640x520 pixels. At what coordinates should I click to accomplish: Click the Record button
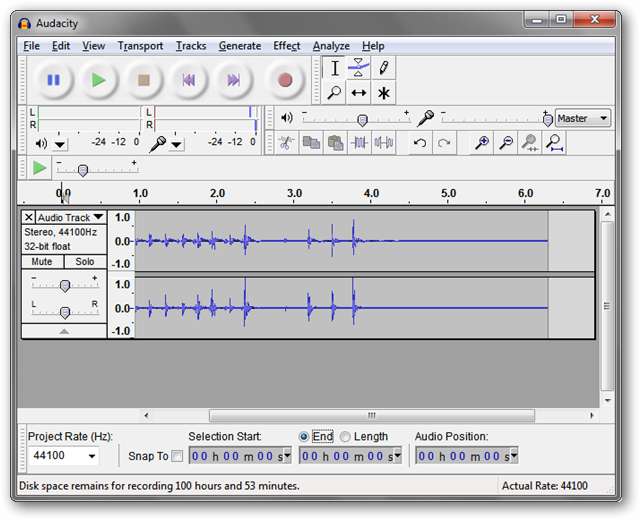point(285,80)
